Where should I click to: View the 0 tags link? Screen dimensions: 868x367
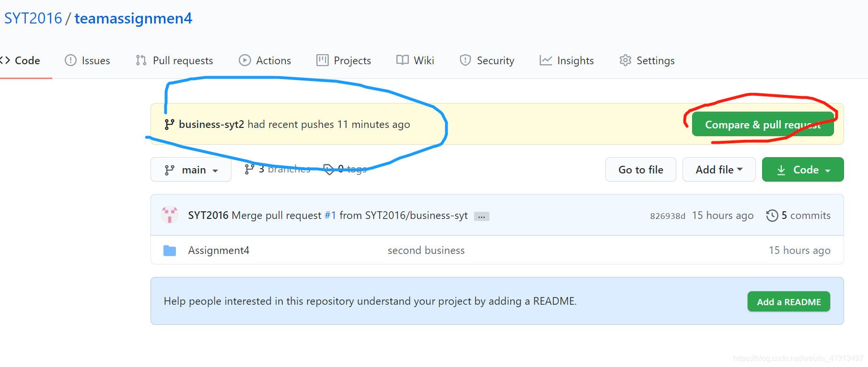click(x=345, y=169)
